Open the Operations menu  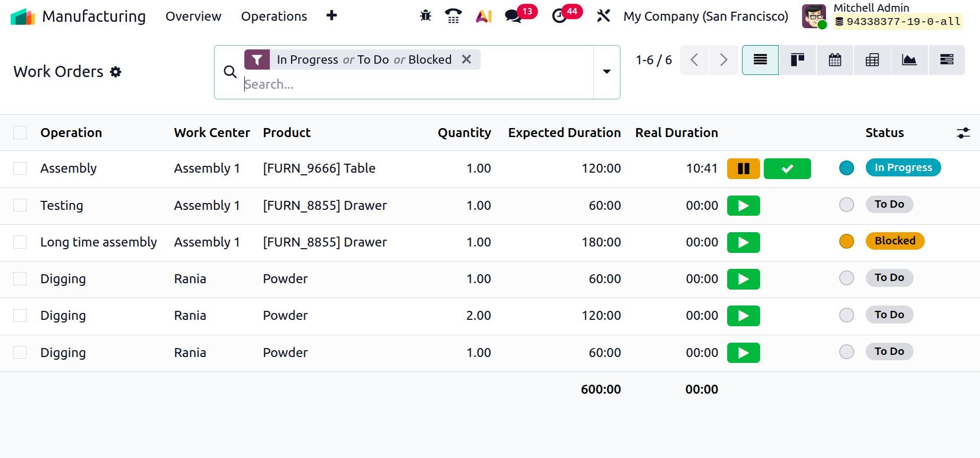[x=274, y=16]
